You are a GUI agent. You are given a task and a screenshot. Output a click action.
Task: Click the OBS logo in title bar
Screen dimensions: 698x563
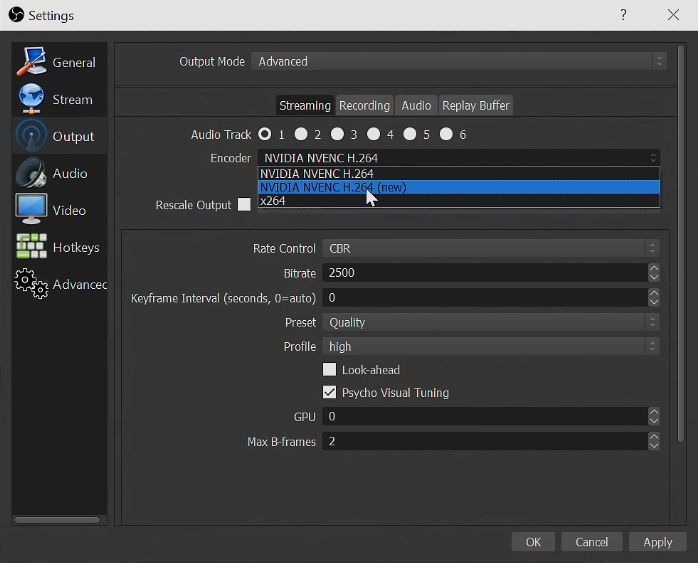[16, 15]
